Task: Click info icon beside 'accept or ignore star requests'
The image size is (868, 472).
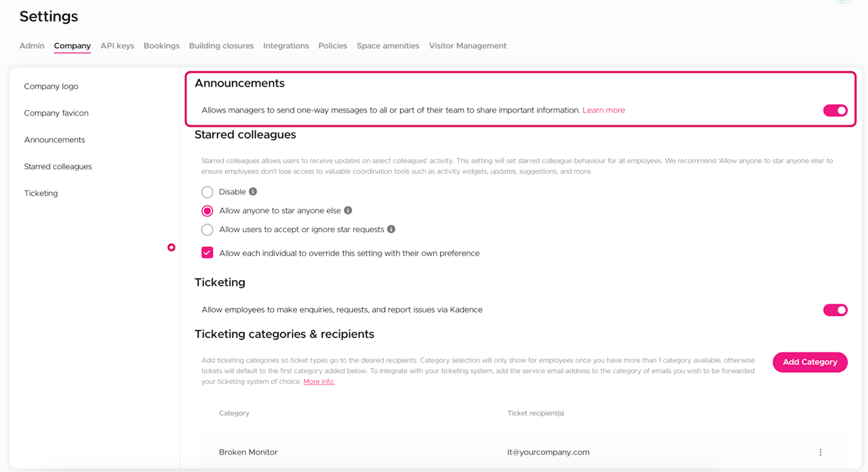Action: tap(391, 229)
